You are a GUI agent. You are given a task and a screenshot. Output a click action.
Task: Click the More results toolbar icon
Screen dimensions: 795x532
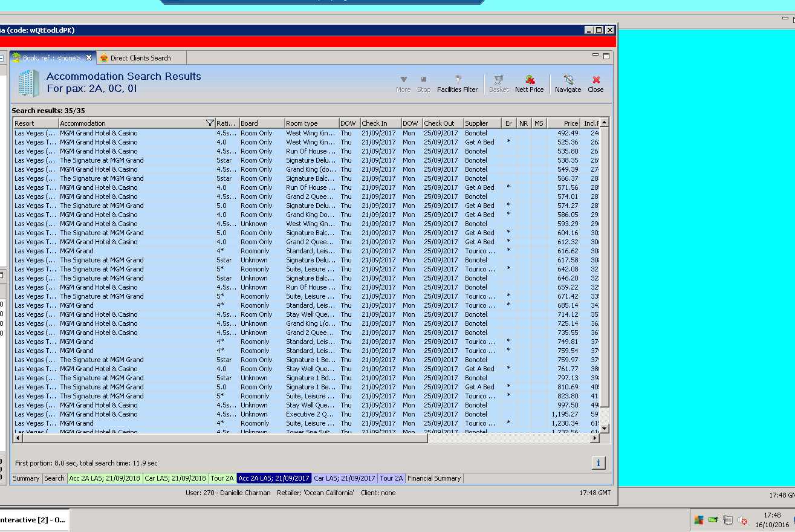tap(403, 83)
